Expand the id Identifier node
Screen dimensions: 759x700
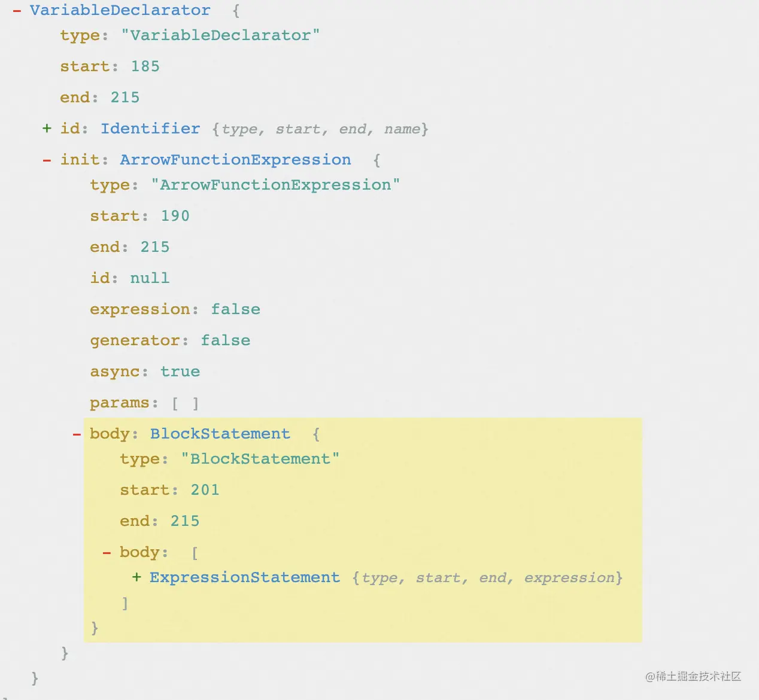pos(47,129)
